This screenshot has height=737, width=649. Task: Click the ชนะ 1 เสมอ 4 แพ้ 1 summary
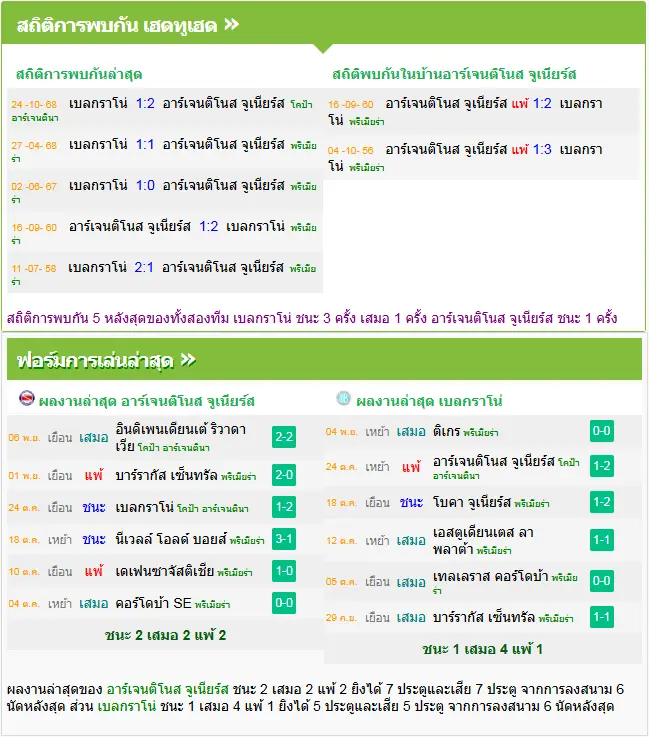click(x=483, y=650)
